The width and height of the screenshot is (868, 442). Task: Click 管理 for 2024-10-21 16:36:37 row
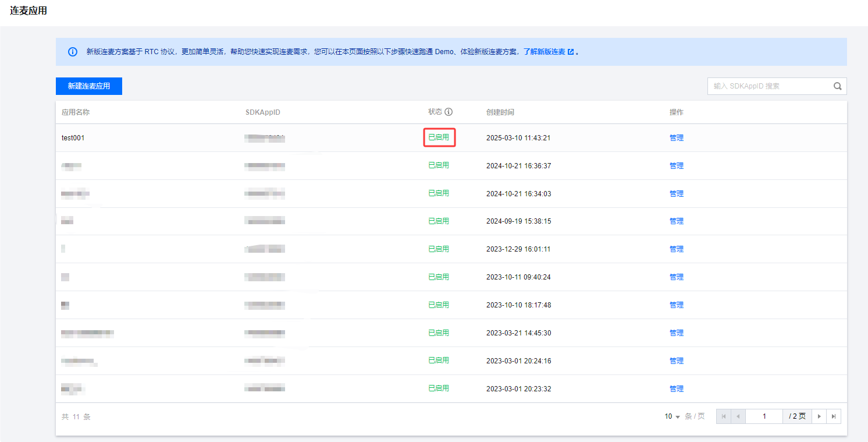(x=676, y=166)
